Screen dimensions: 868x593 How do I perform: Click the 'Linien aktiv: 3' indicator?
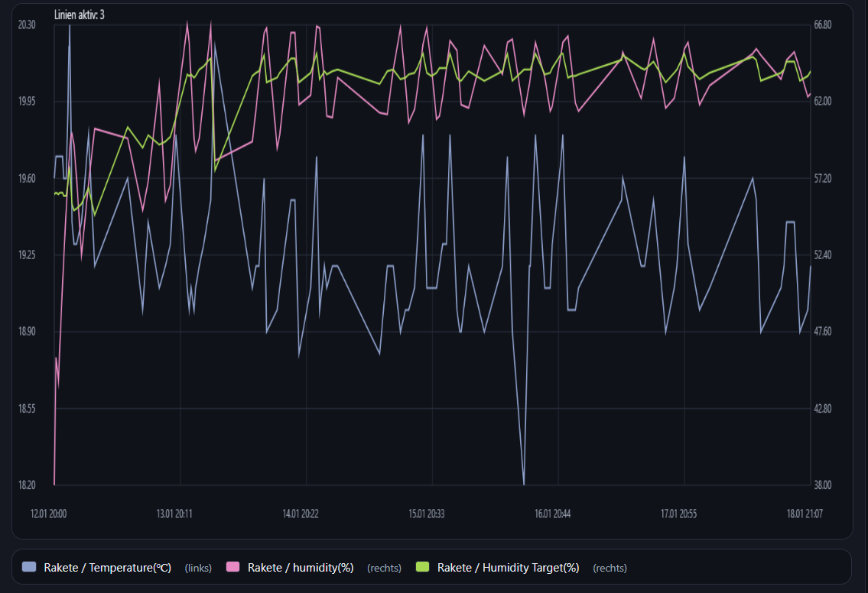pyautogui.click(x=80, y=15)
